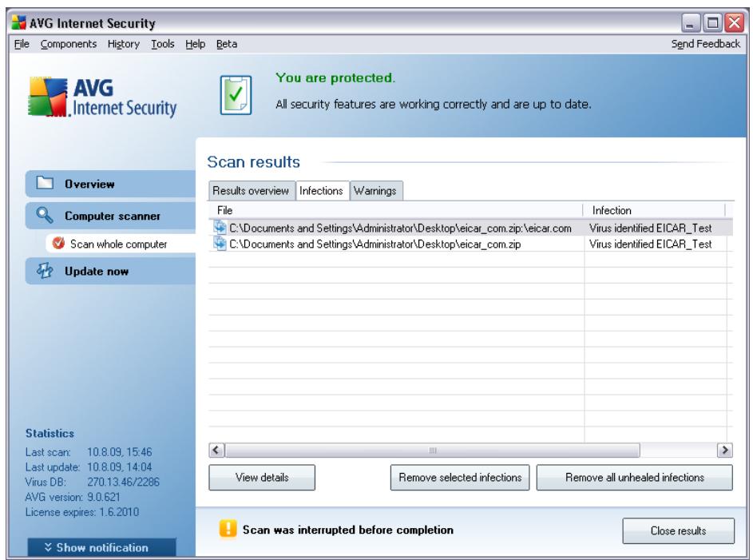Sort by the File column header
Screen dimensions: 753x560
point(396,210)
